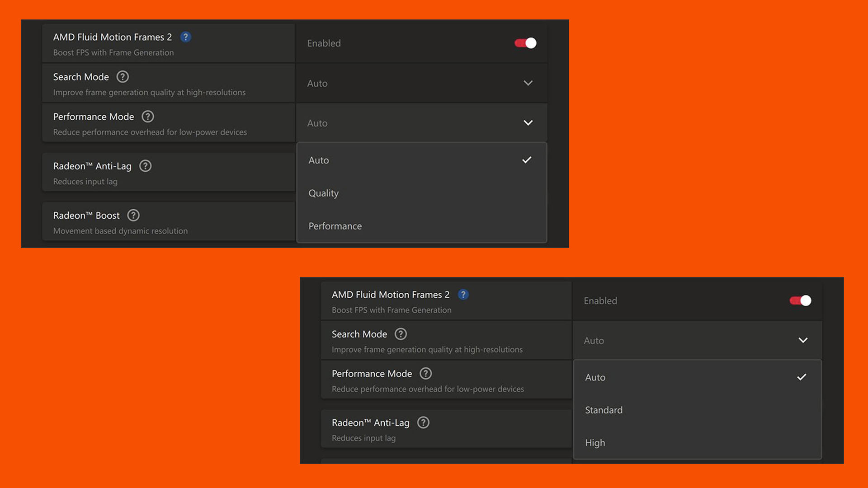Click Radeon Boost label
Viewport: 868px width, 488px height.
point(86,215)
